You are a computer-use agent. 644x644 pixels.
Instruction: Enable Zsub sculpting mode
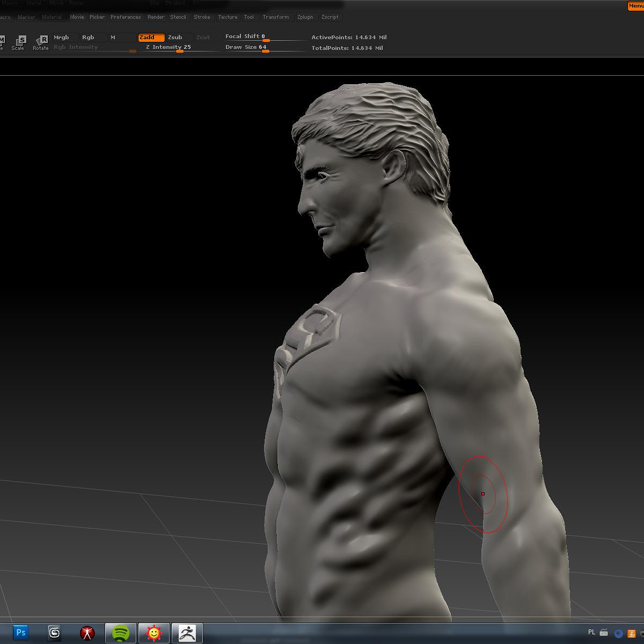[179, 38]
